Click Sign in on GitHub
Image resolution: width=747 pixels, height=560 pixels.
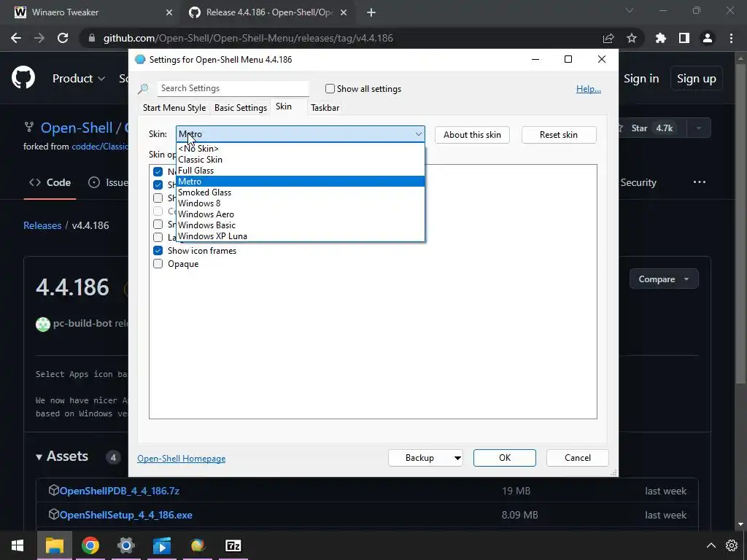[641, 79]
